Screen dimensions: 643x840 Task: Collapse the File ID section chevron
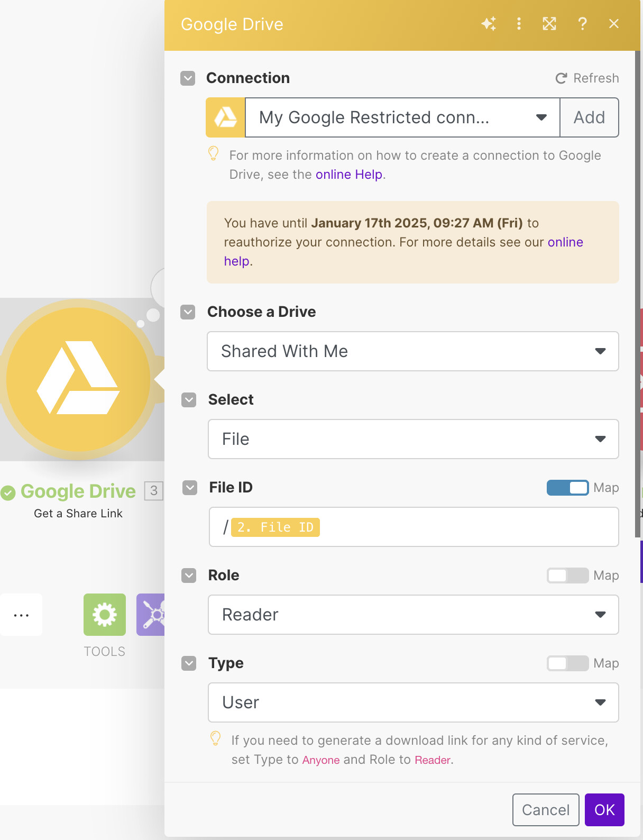click(x=190, y=488)
